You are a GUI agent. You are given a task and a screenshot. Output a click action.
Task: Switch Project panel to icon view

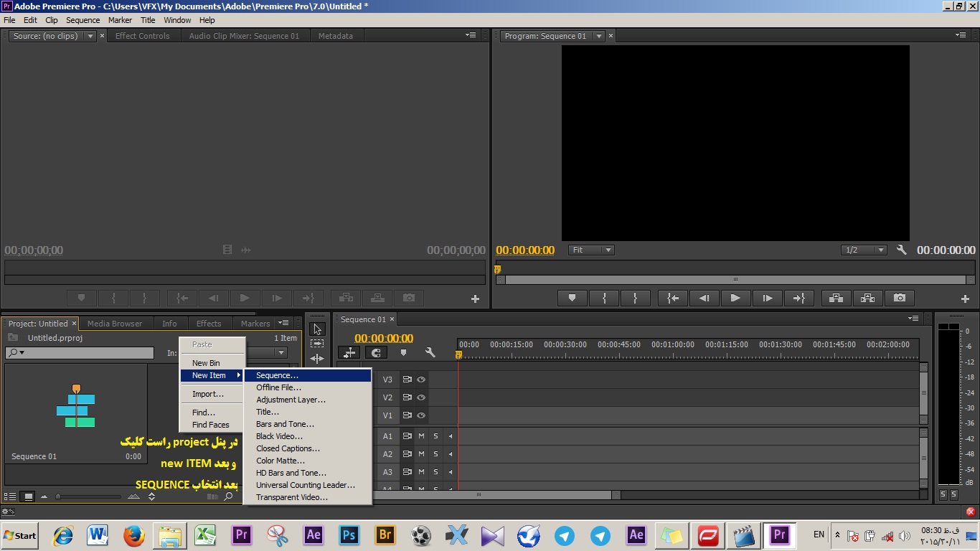[29, 496]
